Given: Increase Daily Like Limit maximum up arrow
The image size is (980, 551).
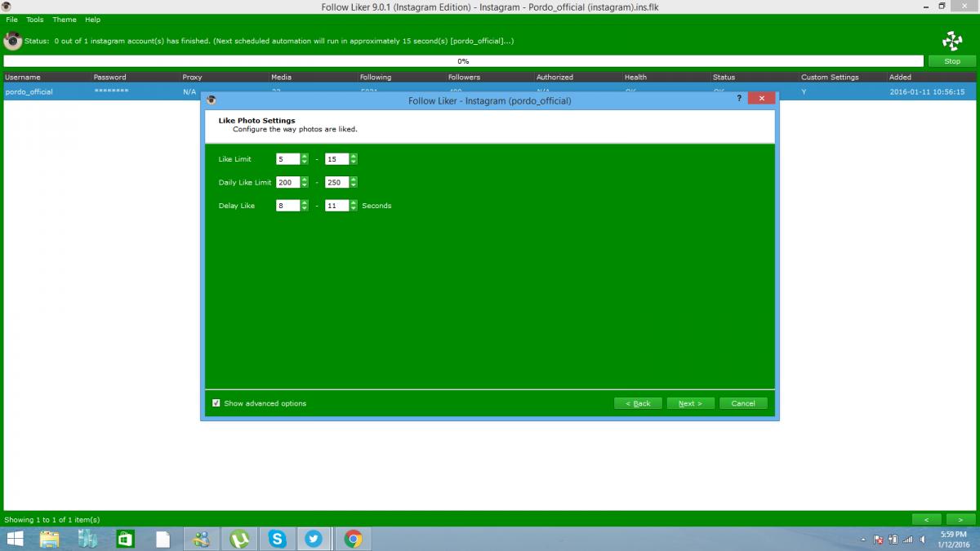Looking at the screenshot, I should (354, 180).
